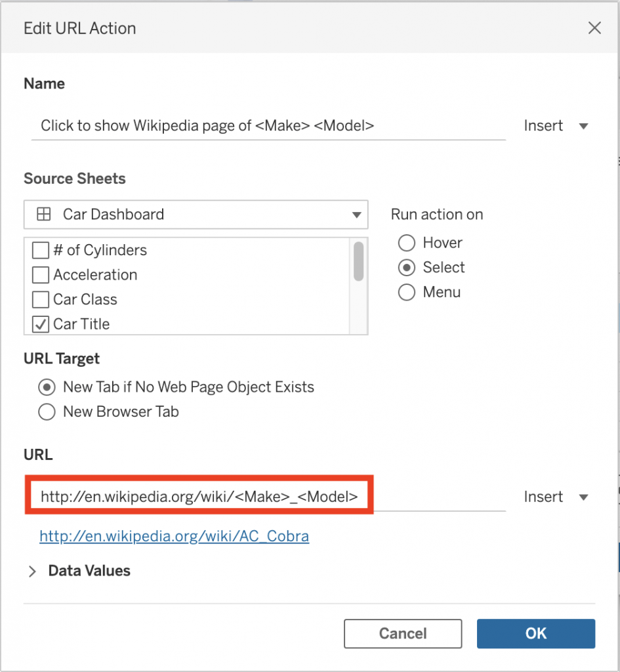
Task: Open the AC_Cobra Wikipedia test link
Action: [x=174, y=537]
